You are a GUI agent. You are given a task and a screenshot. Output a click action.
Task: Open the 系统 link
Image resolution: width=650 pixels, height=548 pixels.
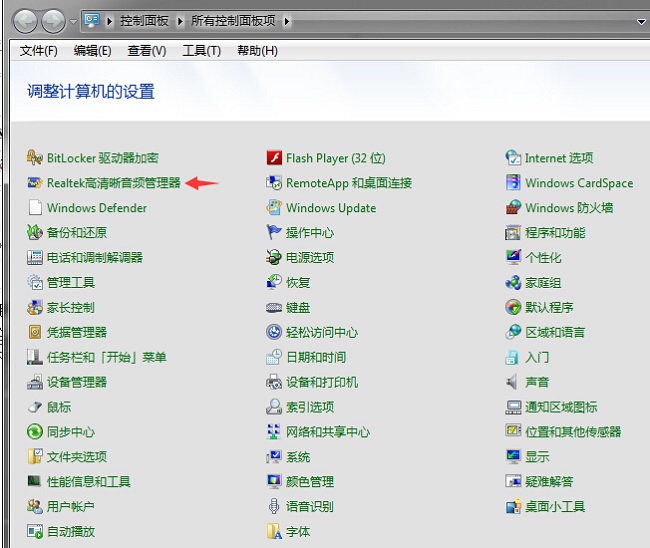pyautogui.click(x=298, y=456)
